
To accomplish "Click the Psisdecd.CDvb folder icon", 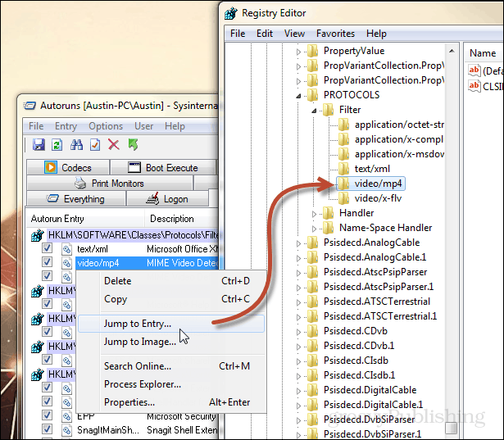I will coord(312,331).
